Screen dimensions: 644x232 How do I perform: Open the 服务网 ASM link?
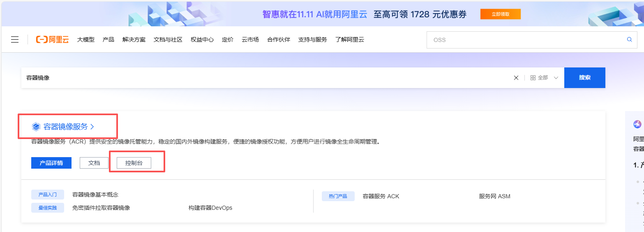(495, 196)
